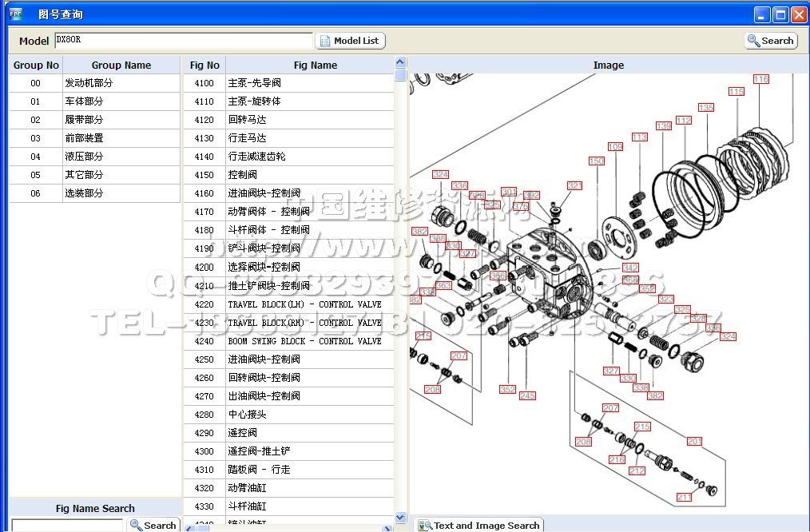Image resolution: width=810 pixels, height=532 pixels.
Task: Click the Fig Name Search text box
Action: click(x=67, y=525)
